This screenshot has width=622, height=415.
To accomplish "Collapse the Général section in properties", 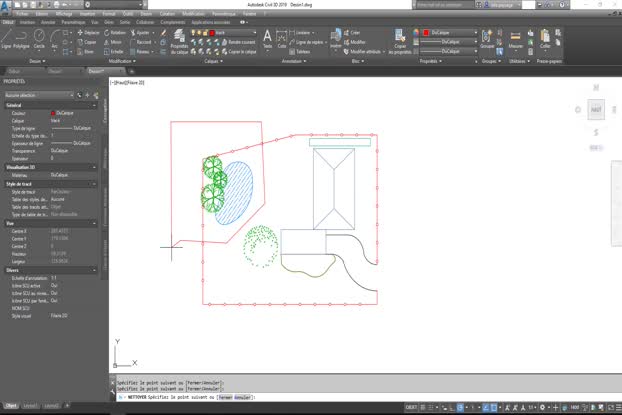I will [x=94, y=104].
